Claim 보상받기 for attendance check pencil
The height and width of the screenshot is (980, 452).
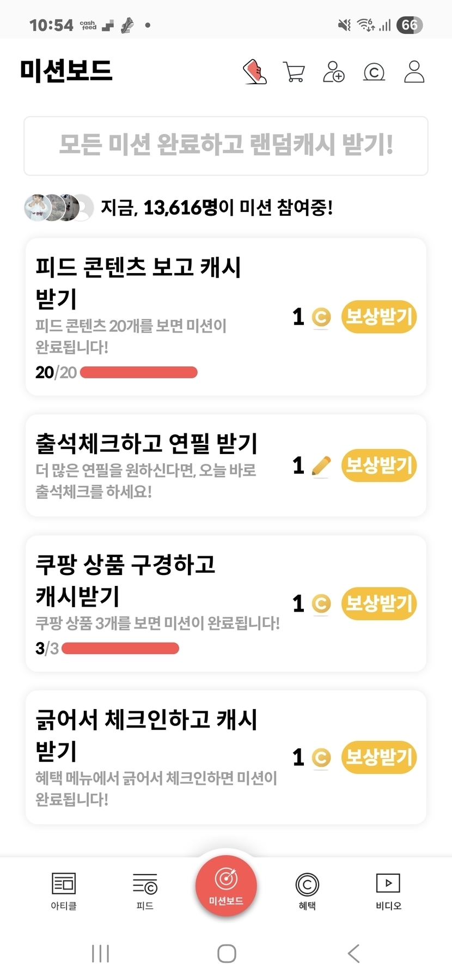379,465
